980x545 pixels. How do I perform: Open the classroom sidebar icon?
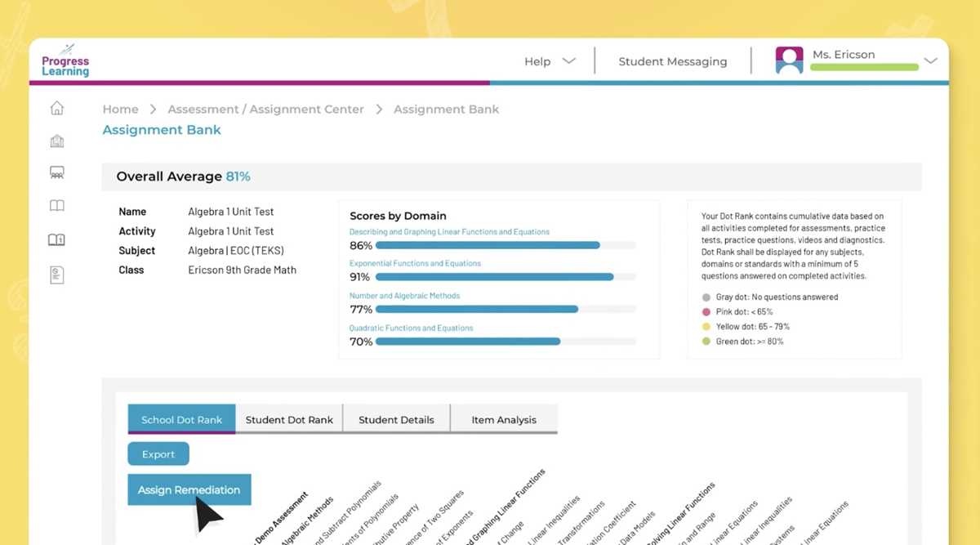coord(56,172)
